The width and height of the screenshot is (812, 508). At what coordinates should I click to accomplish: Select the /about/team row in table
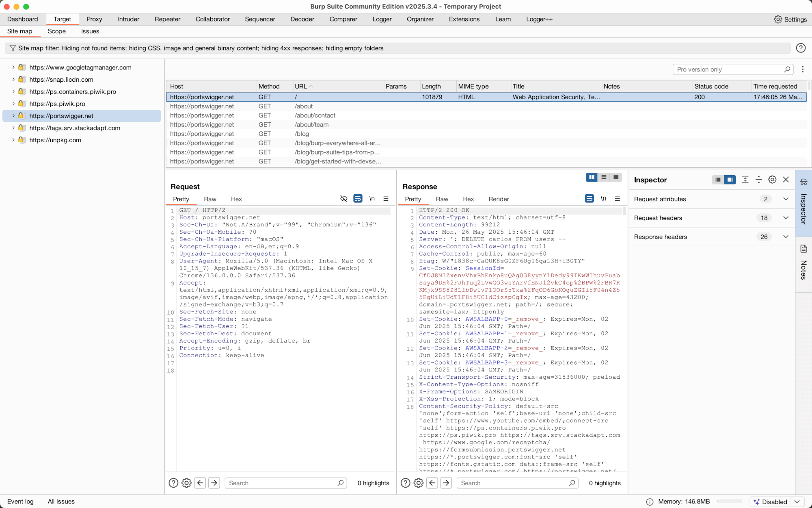pos(486,125)
